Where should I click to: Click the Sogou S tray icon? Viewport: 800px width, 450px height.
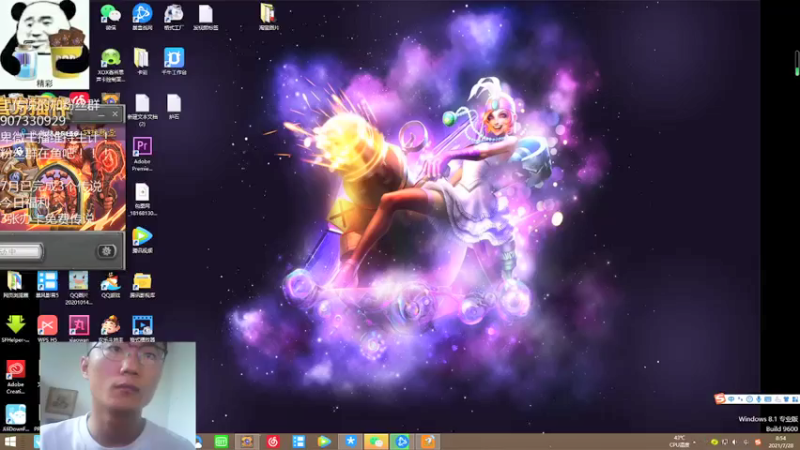pyautogui.click(x=758, y=442)
